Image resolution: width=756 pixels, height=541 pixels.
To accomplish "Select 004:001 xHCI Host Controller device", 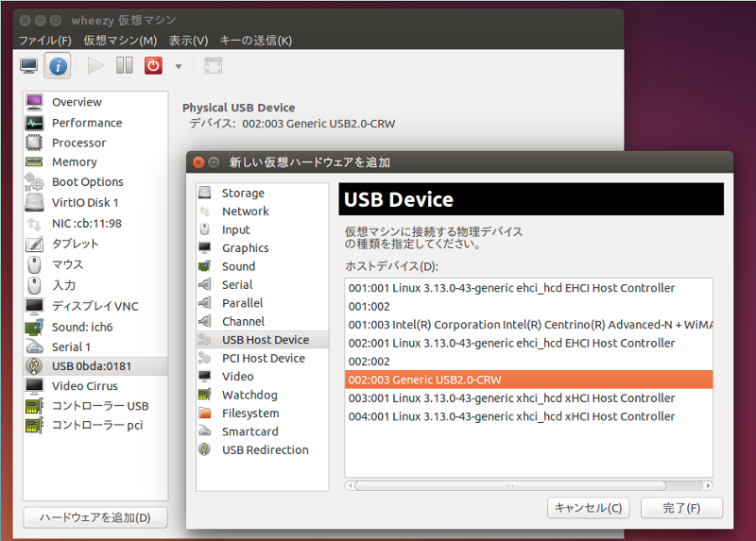I will pyautogui.click(x=529, y=416).
